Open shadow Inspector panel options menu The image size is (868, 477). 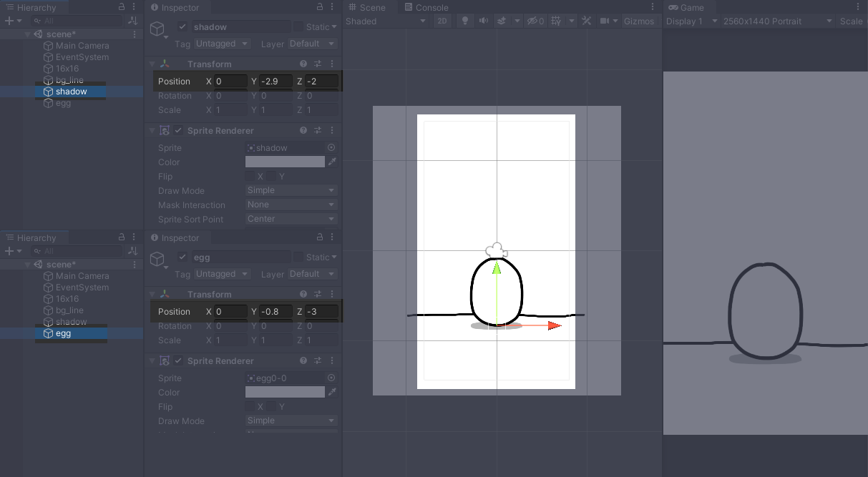(x=332, y=7)
